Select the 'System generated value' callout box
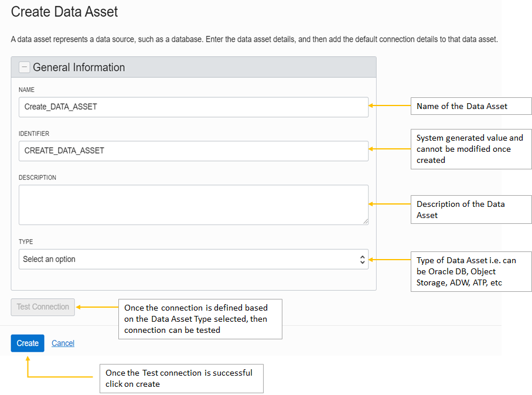The height and width of the screenshot is (395, 532). coord(470,149)
